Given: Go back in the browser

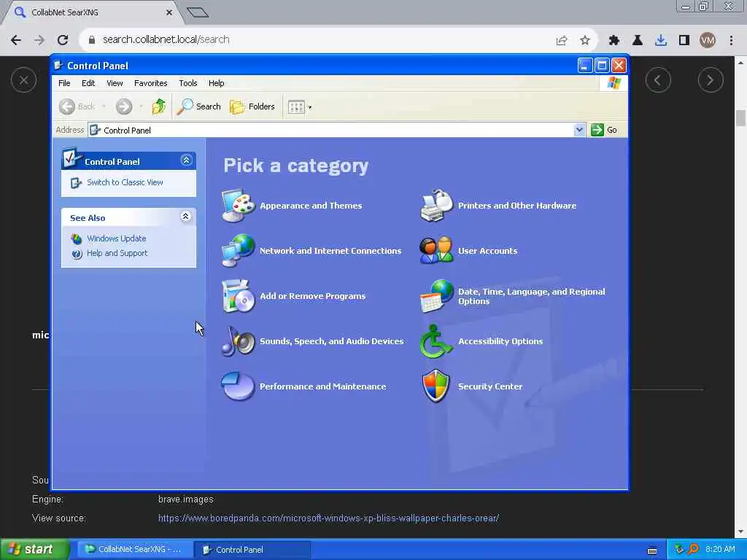Looking at the screenshot, I should point(16,40).
